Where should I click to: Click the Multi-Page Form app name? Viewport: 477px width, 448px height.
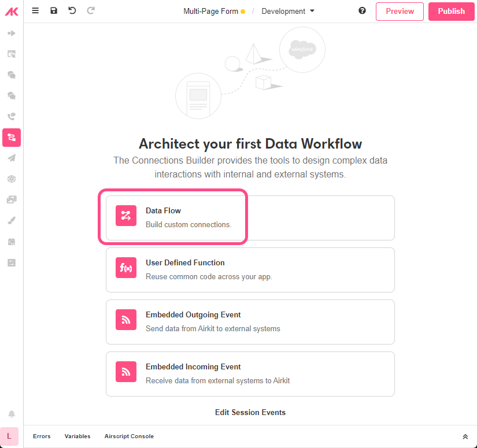(x=210, y=11)
